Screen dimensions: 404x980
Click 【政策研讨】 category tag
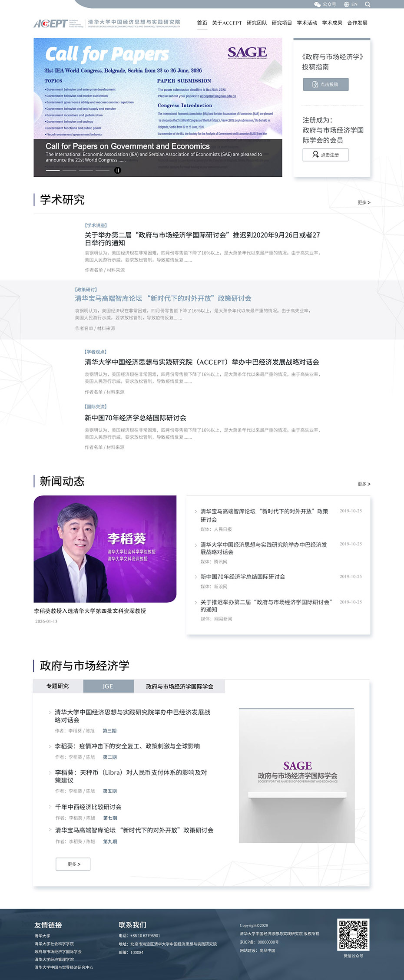[x=86, y=289]
